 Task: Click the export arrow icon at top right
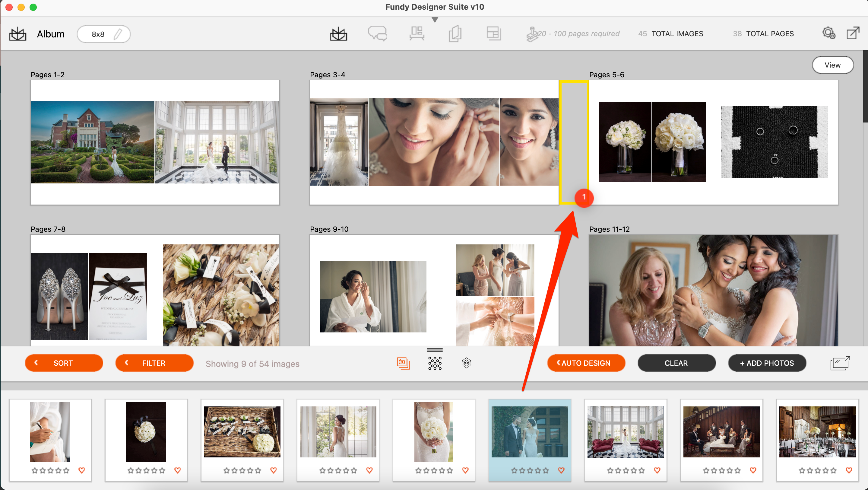click(x=853, y=33)
